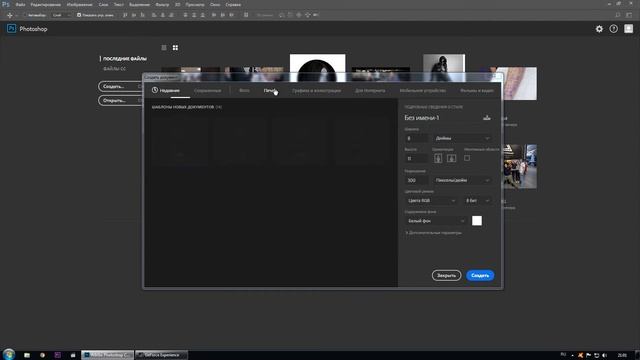Open the resolution units dropdown (Пикселы/дюйм)
Viewport: 640px width, 360px height.
[x=462, y=180]
